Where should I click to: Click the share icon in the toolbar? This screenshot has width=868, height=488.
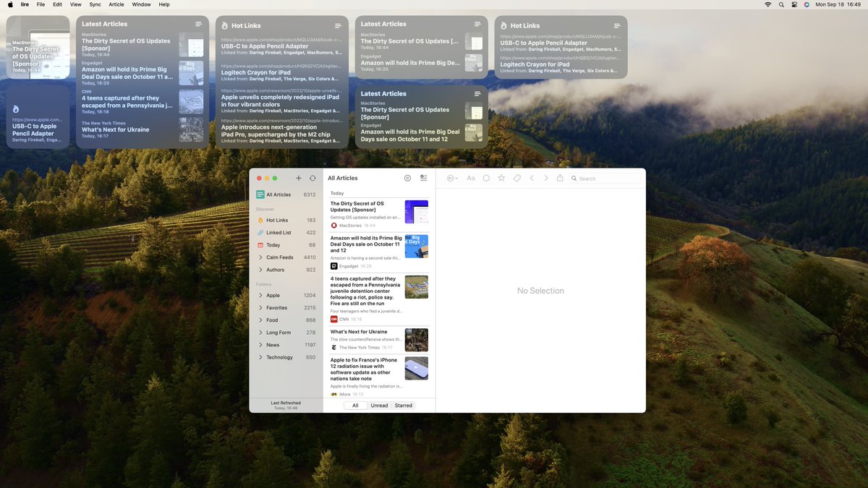(x=560, y=178)
